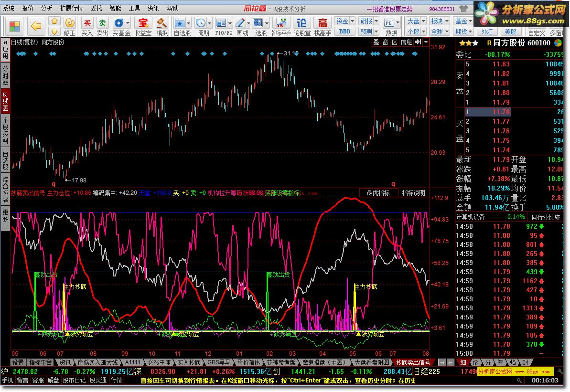This screenshot has height=392, width=570.
Task: Expand the 周期 dropdown arrow
Action: 209,23
